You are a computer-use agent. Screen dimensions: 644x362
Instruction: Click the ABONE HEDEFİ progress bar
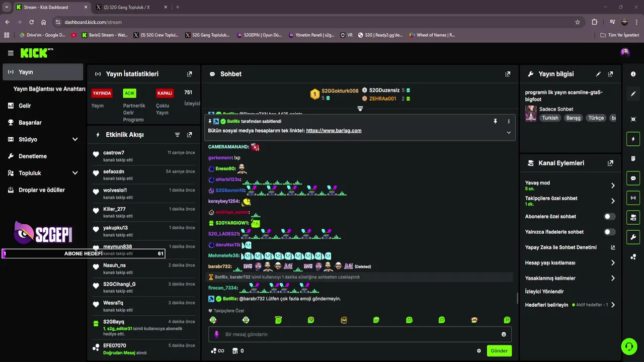click(x=83, y=253)
